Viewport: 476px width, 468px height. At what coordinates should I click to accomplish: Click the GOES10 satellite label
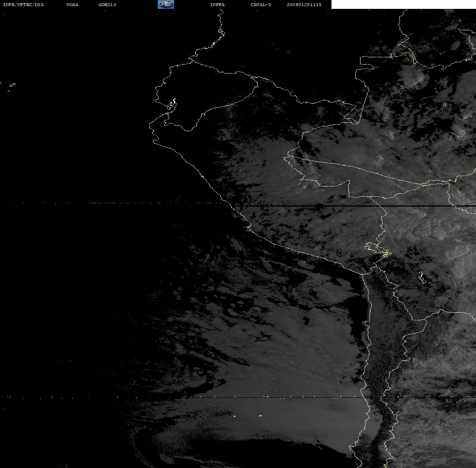point(107,4)
